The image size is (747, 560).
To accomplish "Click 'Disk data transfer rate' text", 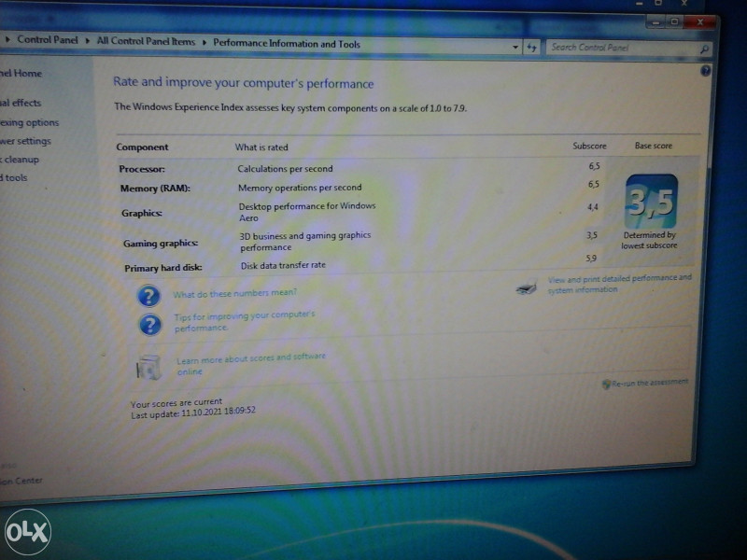I will [x=283, y=265].
